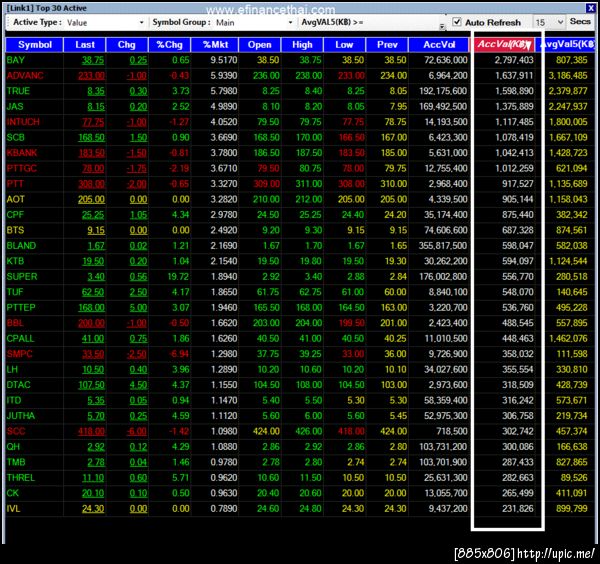Click QH change value 0.12
The image size is (600, 564).
click(138, 447)
